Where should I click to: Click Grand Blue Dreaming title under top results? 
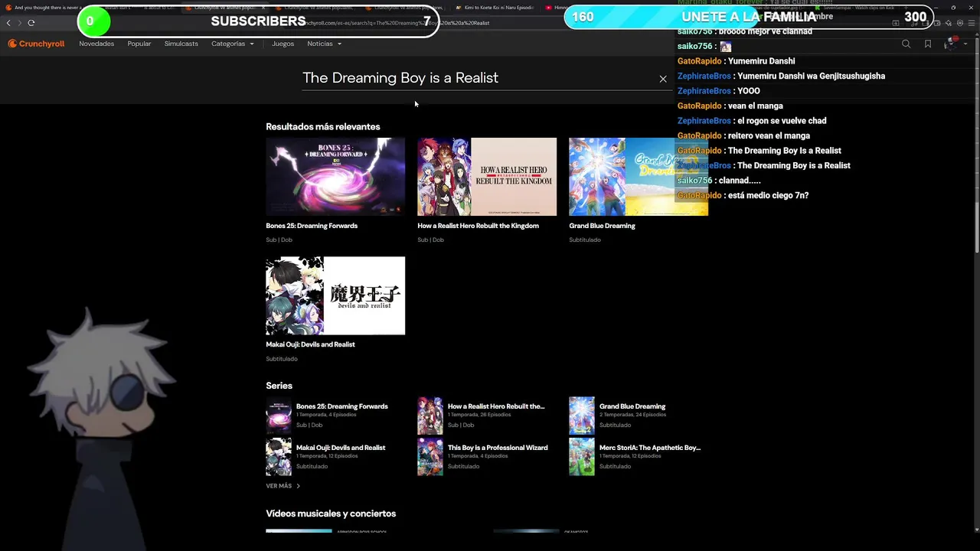click(602, 226)
